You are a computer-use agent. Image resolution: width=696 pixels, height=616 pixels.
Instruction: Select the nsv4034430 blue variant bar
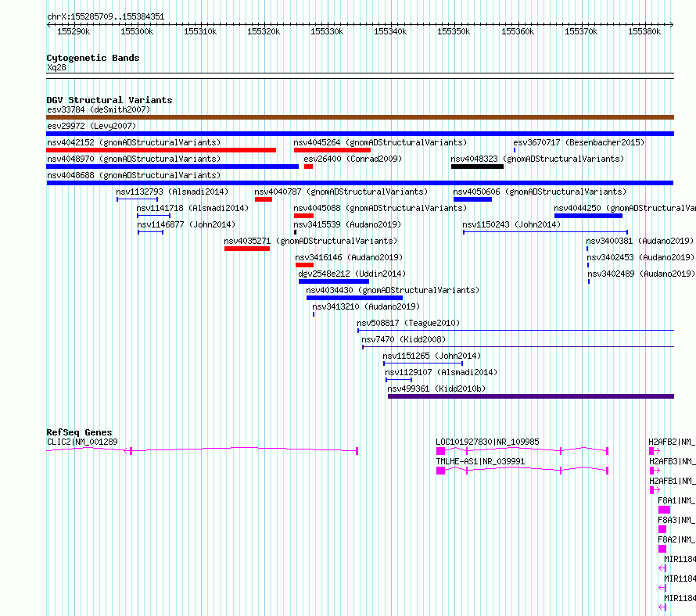click(354, 298)
